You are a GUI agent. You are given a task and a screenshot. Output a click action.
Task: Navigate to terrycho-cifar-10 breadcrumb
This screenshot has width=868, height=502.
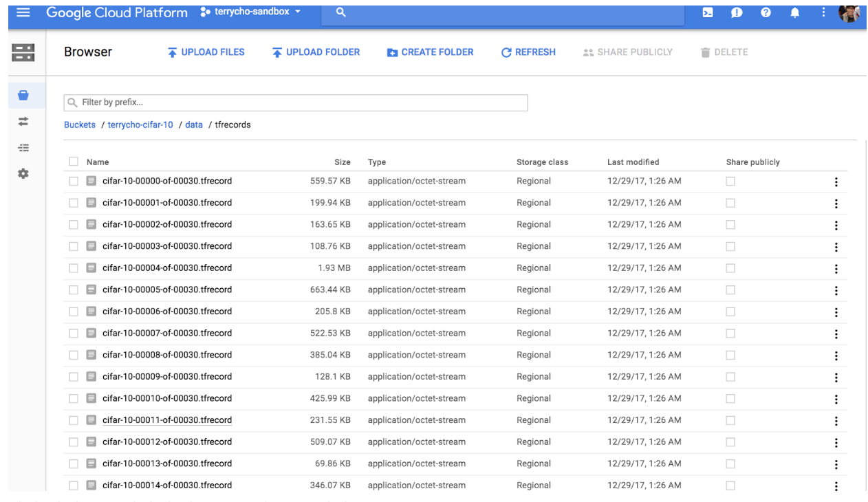[x=140, y=125]
